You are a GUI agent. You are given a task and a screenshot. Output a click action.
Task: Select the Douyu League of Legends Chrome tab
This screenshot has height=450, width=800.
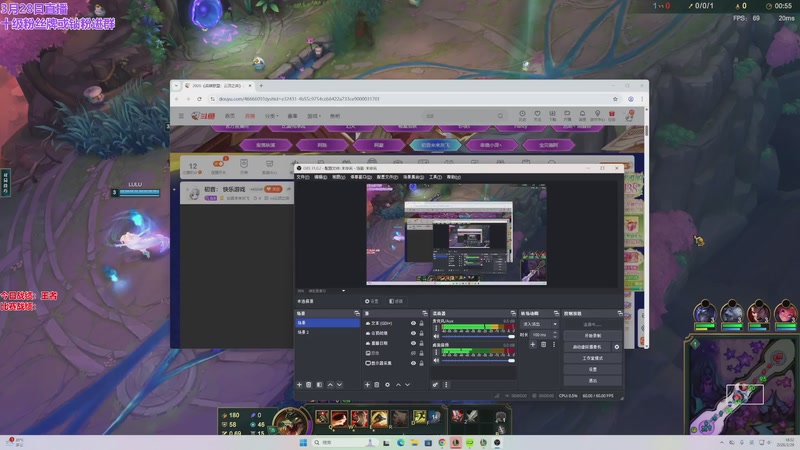(x=218, y=86)
